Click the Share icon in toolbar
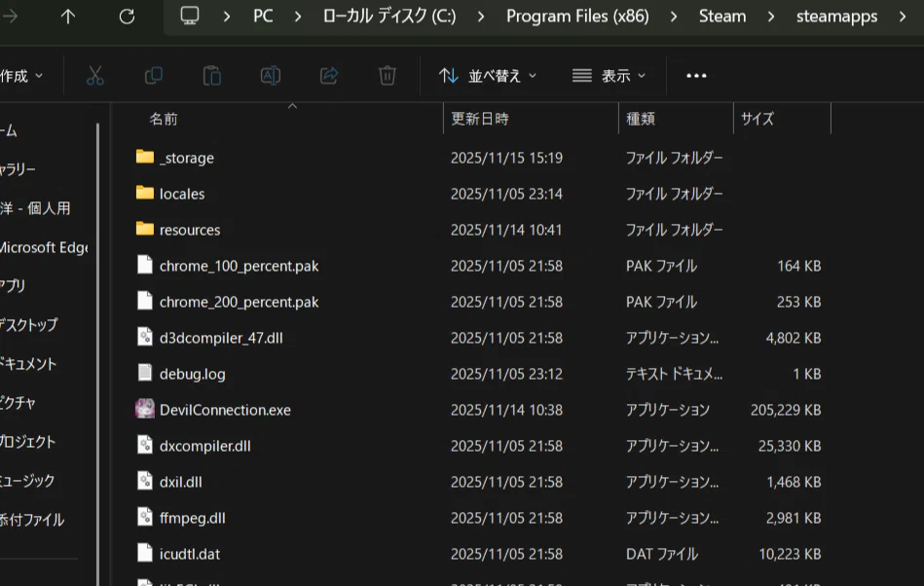 (x=329, y=76)
